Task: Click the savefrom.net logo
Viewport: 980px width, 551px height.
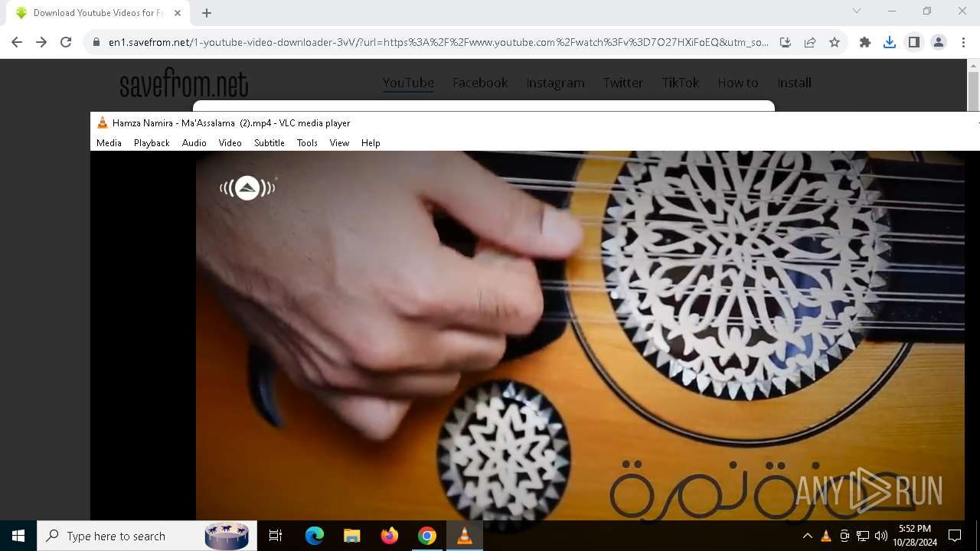Action: coord(184,83)
